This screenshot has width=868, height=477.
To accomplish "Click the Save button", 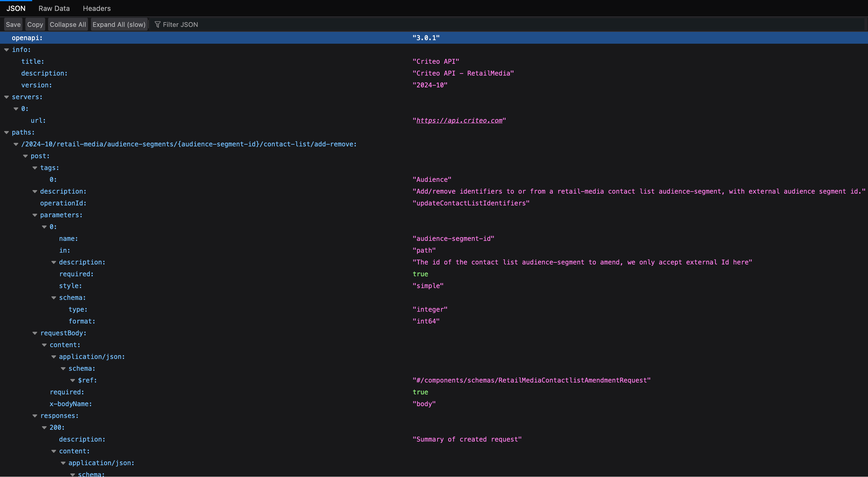I will 12,24.
